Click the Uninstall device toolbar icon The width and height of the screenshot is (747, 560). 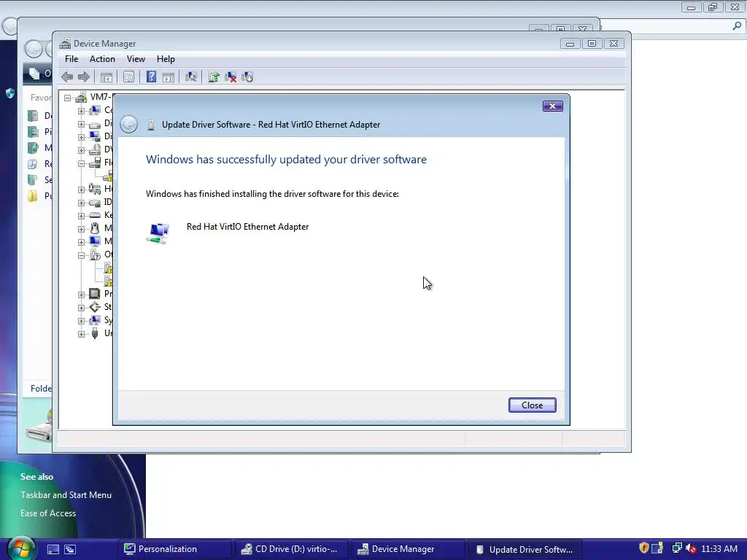(231, 77)
